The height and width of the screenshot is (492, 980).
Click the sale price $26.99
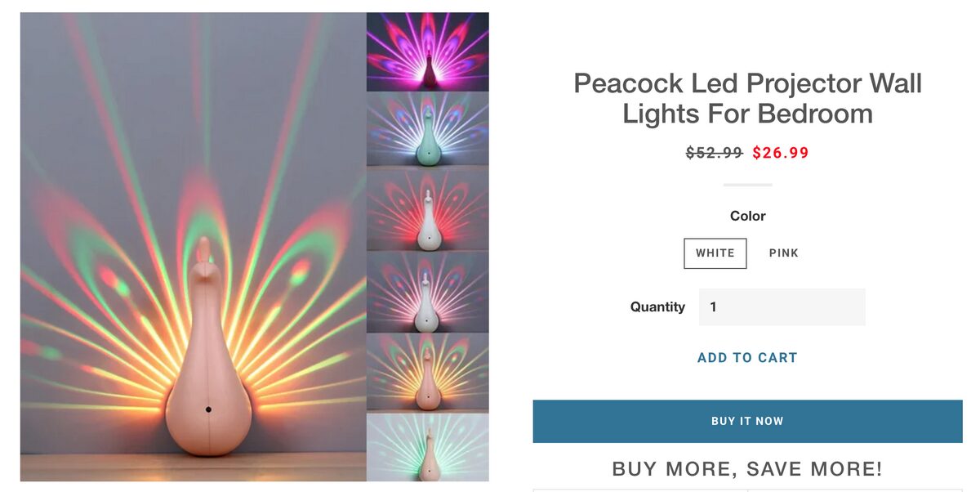pos(779,152)
